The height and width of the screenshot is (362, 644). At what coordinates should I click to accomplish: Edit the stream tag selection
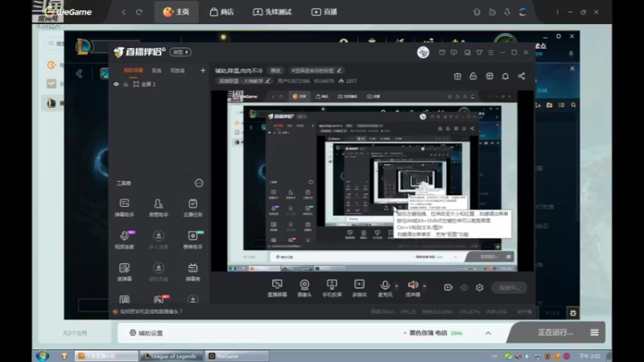[316, 71]
